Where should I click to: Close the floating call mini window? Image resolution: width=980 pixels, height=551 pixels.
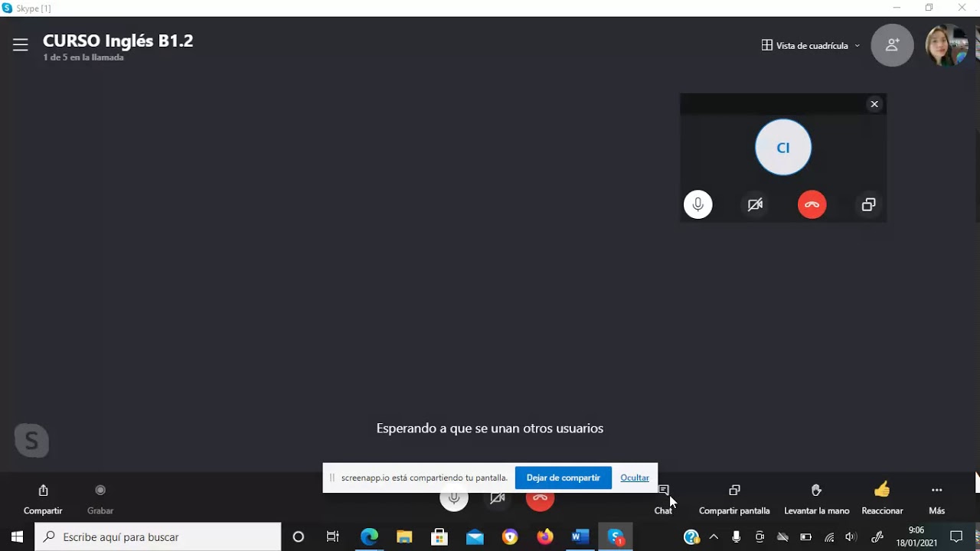(x=874, y=104)
